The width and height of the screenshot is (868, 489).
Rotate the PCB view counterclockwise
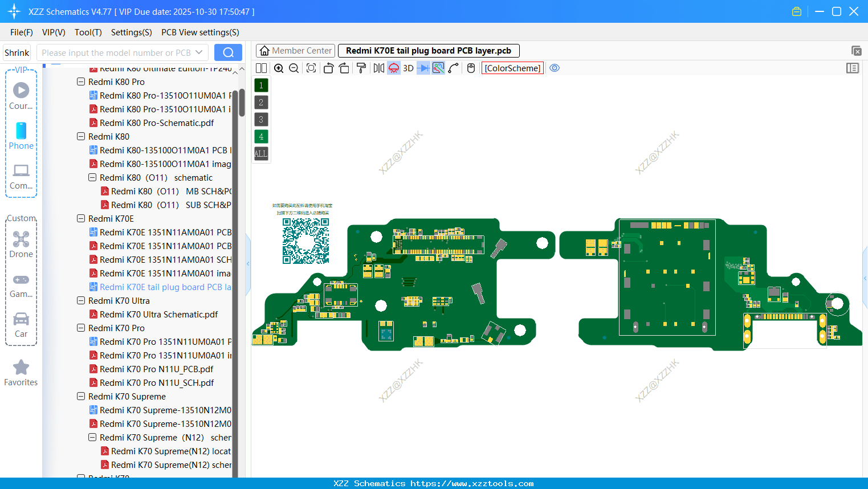[328, 68]
